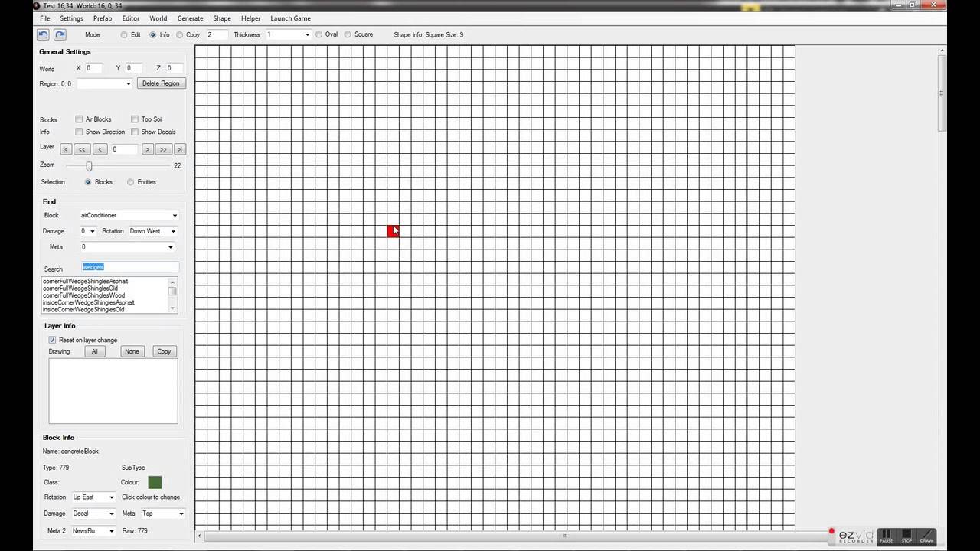The height and width of the screenshot is (551, 980).
Task: Open the Prefab menu
Action: [103, 18]
